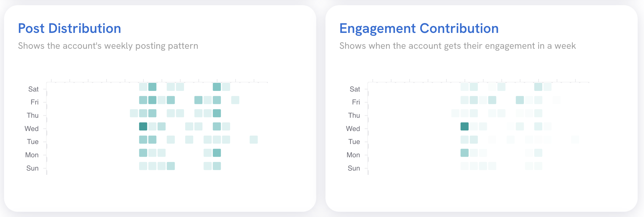Click Mon row label in Engagement Contribution
Image resolution: width=644 pixels, height=217 pixels.
pos(353,155)
